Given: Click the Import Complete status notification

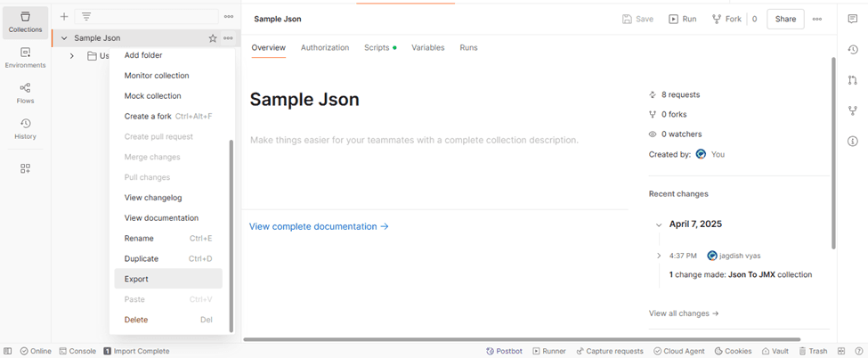Looking at the screenshot, I should coord(136,352).
